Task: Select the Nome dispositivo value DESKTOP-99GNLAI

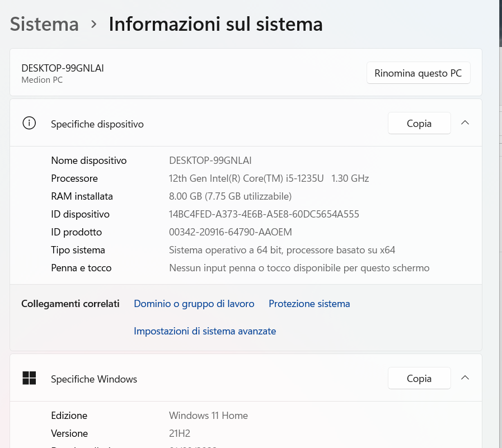Action: coord(210,161)
